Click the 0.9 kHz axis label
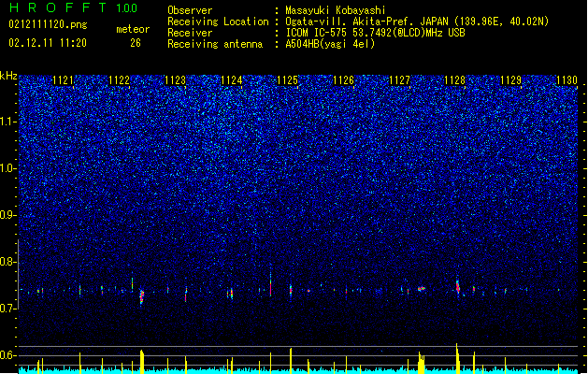The height and width of the screenshot is (374, 588). point(8,215)
